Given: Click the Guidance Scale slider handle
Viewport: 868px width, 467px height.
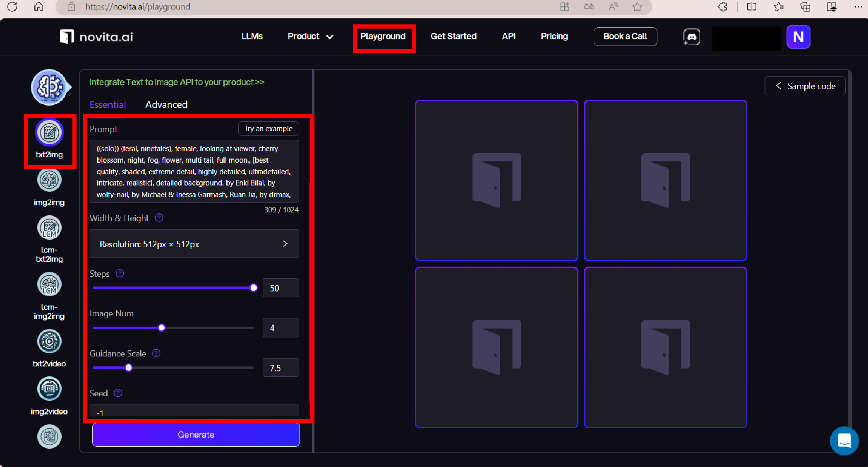Looking at the screenshot, I should [129, 368].
